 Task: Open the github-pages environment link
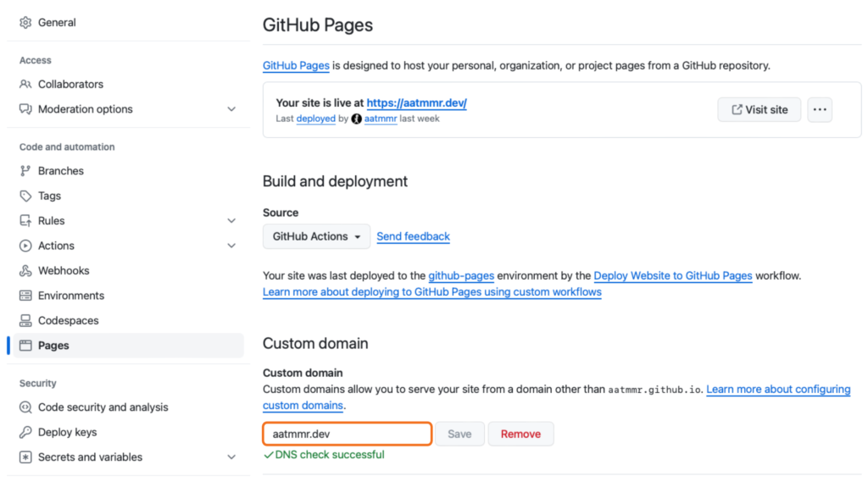(461, 275)
